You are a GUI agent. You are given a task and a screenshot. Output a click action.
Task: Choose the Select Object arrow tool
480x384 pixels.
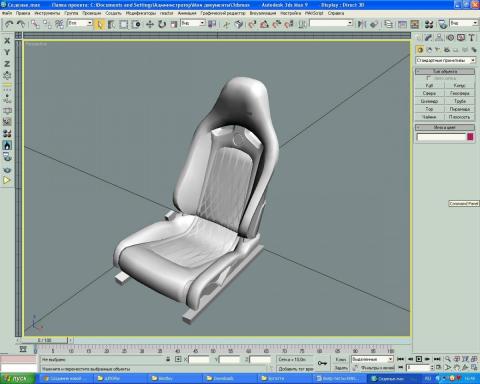click(99, 24)
